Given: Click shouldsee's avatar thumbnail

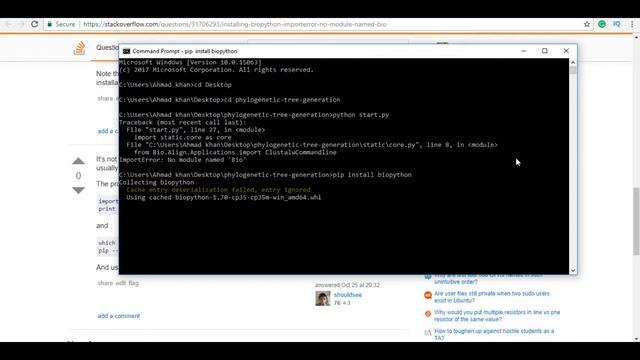Looking at the screenshot, I should (x=322, y=298).
